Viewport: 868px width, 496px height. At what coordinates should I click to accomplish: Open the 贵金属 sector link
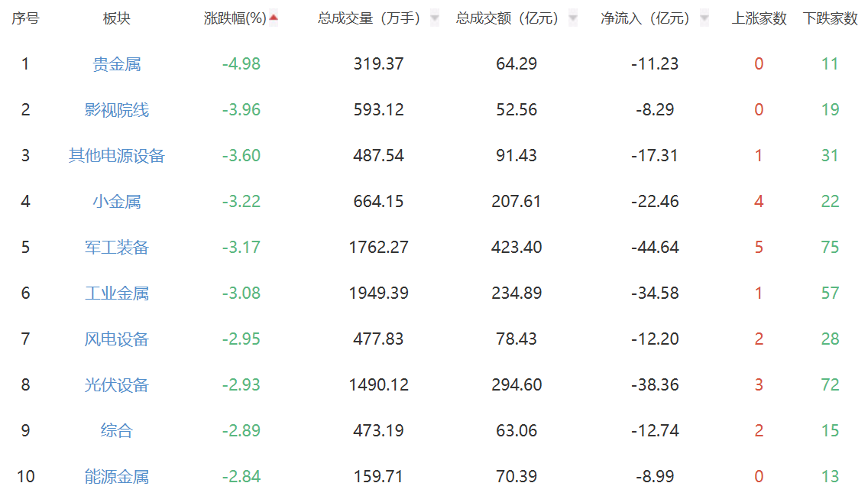(x=117, y=64)
